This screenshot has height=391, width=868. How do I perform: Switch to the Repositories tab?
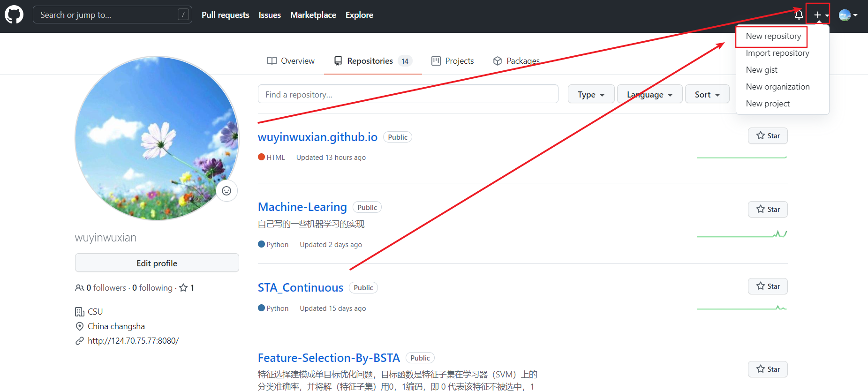373,61
